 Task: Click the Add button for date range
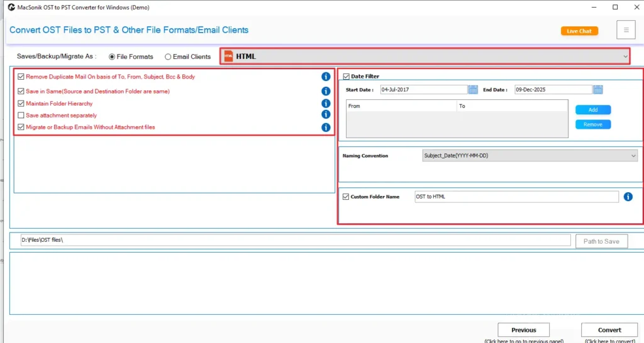592,110
